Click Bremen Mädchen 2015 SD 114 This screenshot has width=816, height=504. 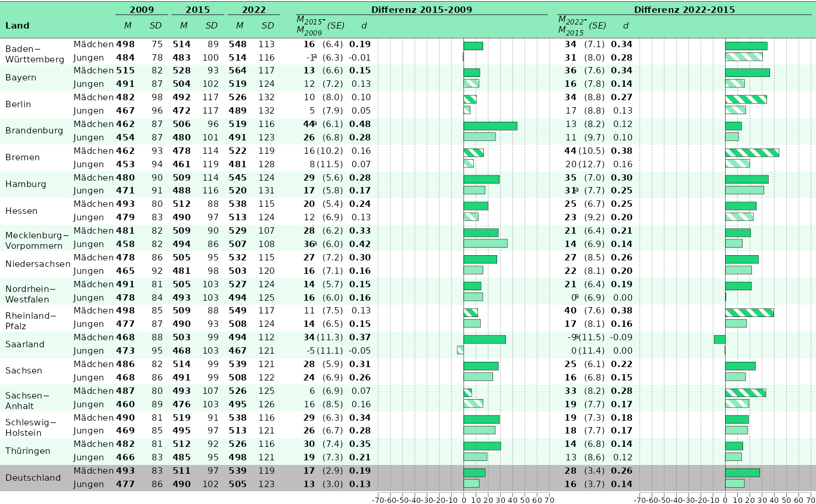[x=210, y=151]
